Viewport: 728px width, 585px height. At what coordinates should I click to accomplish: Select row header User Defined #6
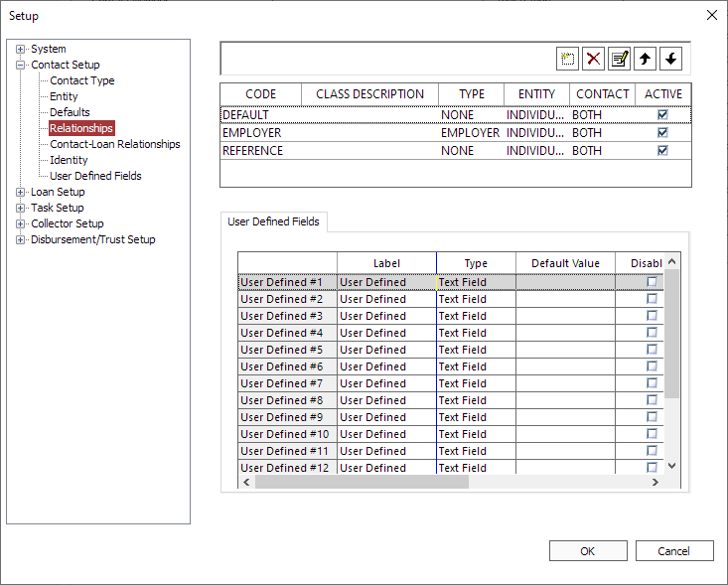(287, 366)
